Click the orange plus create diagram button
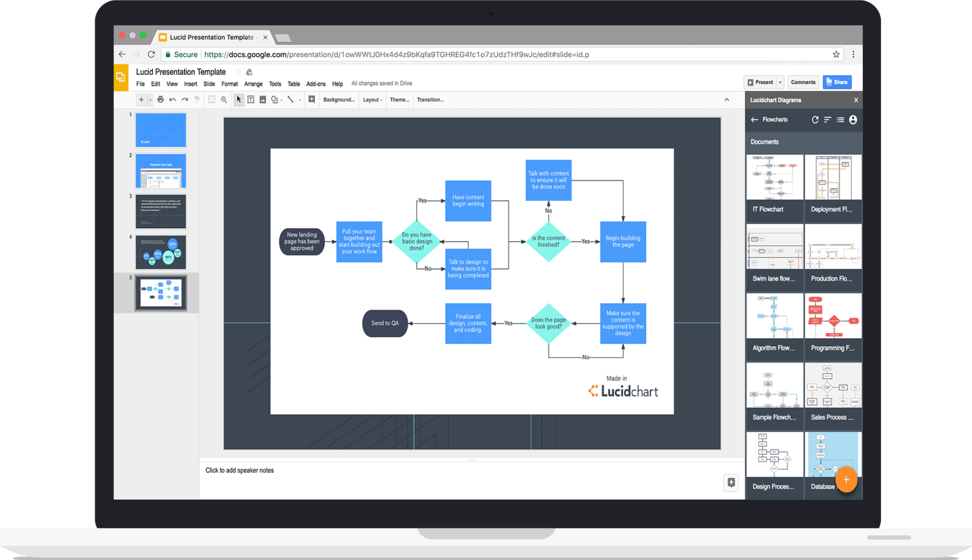 click(x=846, y=480)
